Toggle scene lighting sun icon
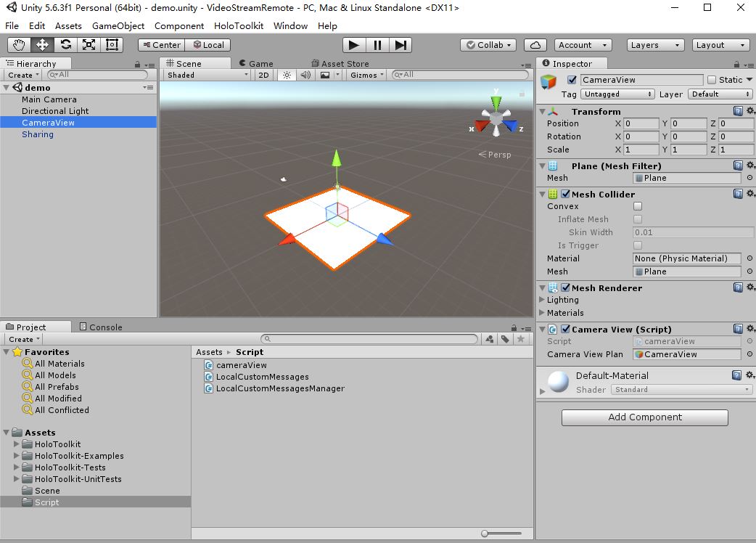Viewport: 756px width, 543px height. (287, 75)
